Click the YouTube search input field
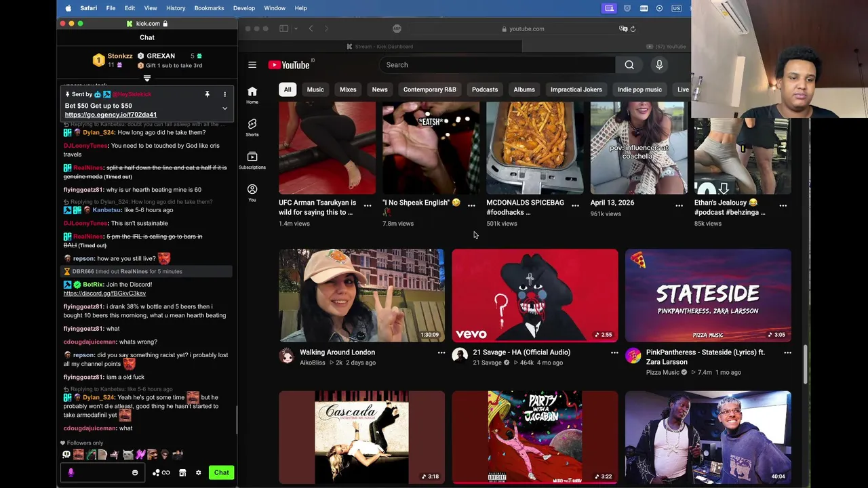 click(x=497, y=65)
